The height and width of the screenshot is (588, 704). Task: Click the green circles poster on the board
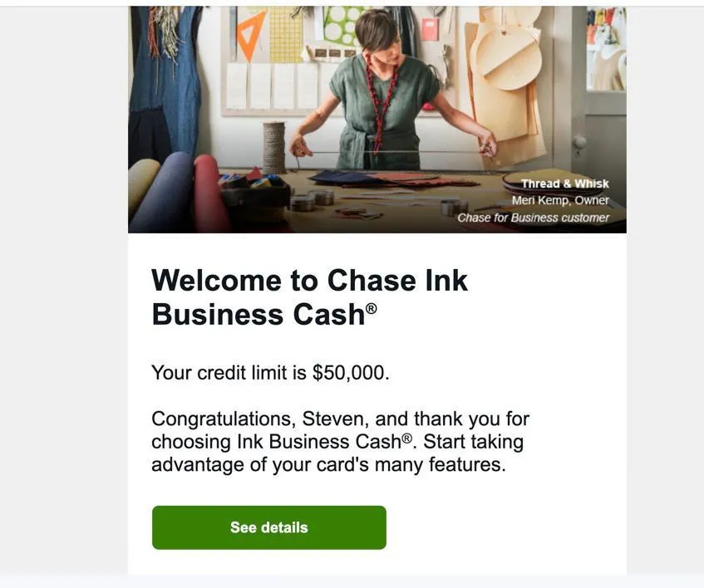(340, 26)
